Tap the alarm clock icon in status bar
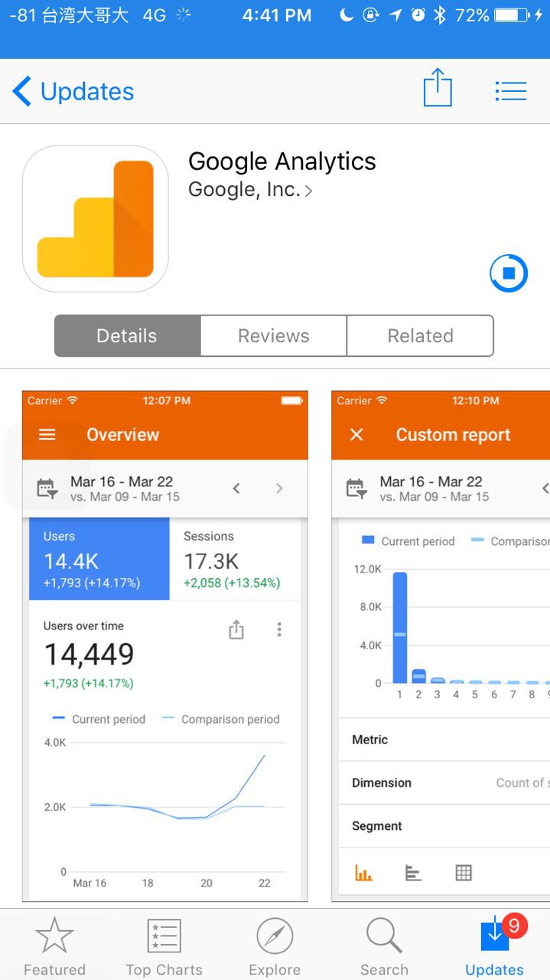 point(418,15)
